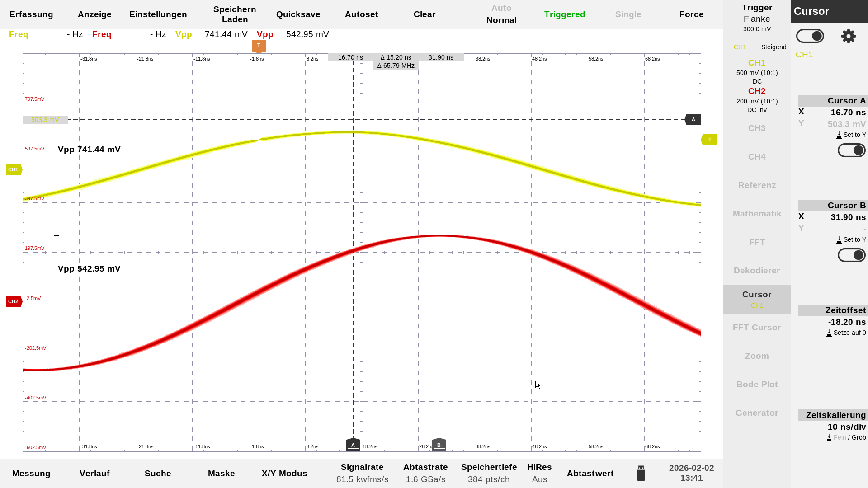868x488 pixels.
Task: Select cursor A handle at bottom
Action: point(353,445)
